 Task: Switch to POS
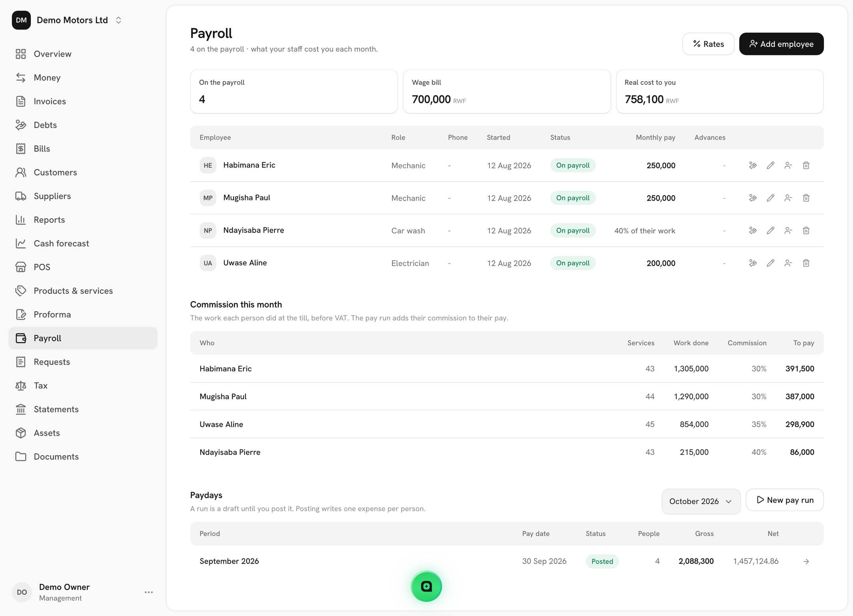pyautogui.click(x=83, y=267)
